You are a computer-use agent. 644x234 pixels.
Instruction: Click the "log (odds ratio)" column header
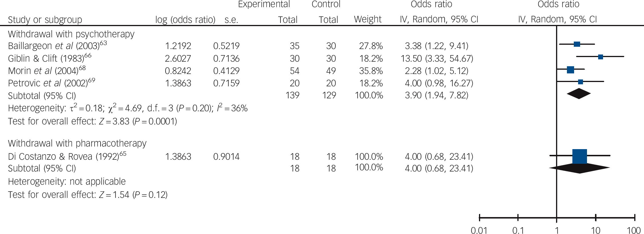tap(185, 20)
